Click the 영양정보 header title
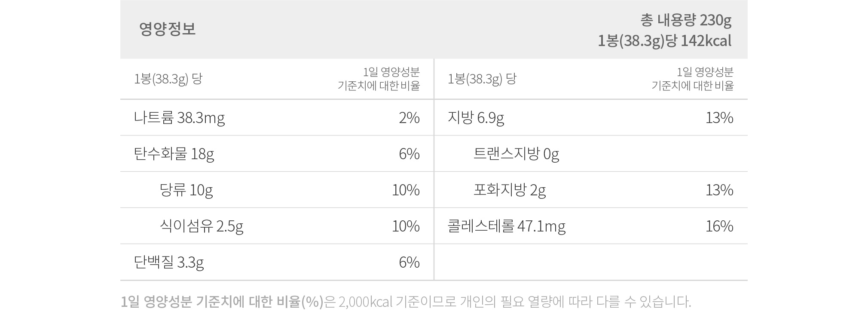The height and width of the screenshot is (312, 868). [167, 29]
